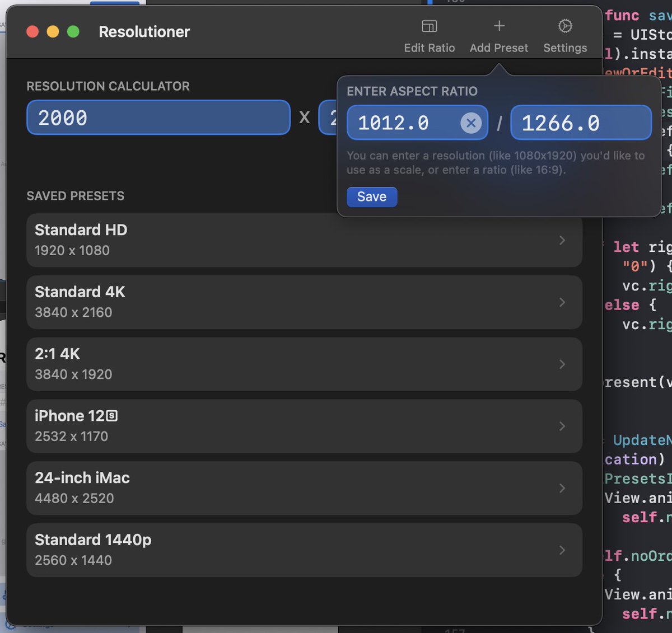
Task: Click the 'func' keyword in code editor
Action: [622, 16]
